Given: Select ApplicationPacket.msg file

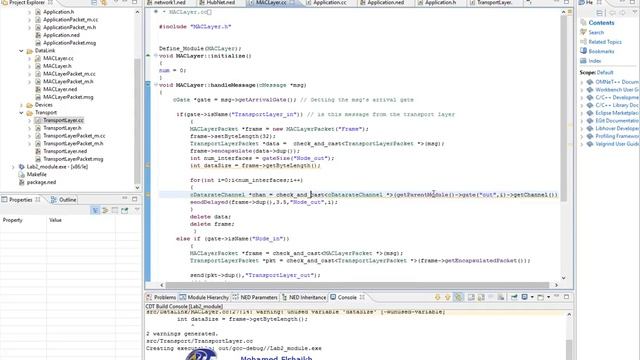Looking at the screenshot, I should pos(69,43).
